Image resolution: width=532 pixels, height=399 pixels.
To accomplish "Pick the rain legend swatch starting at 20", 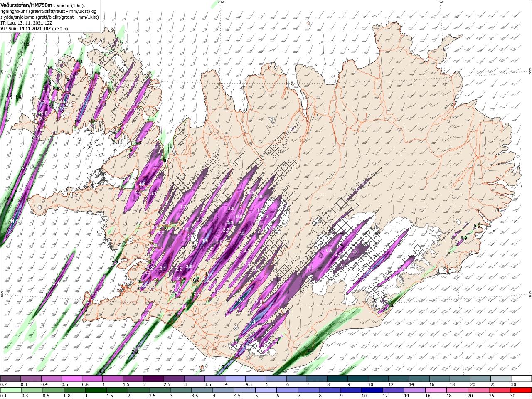I will (478, 390).
